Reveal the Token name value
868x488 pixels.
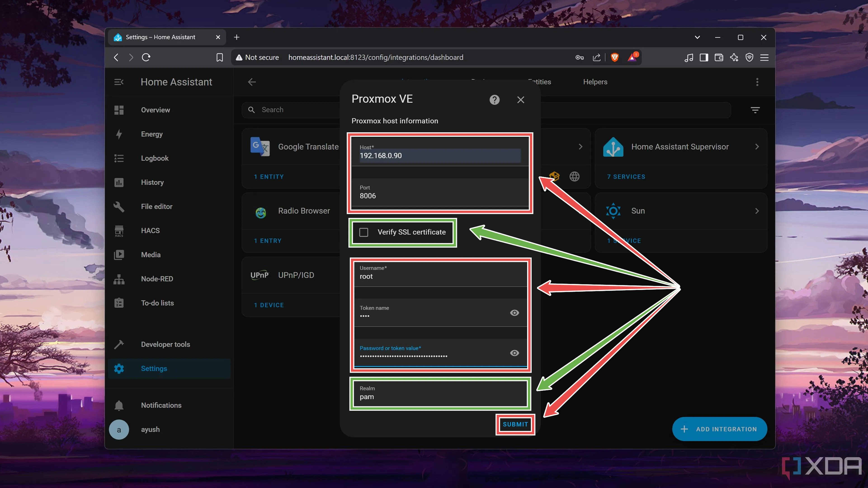(514, 313)
